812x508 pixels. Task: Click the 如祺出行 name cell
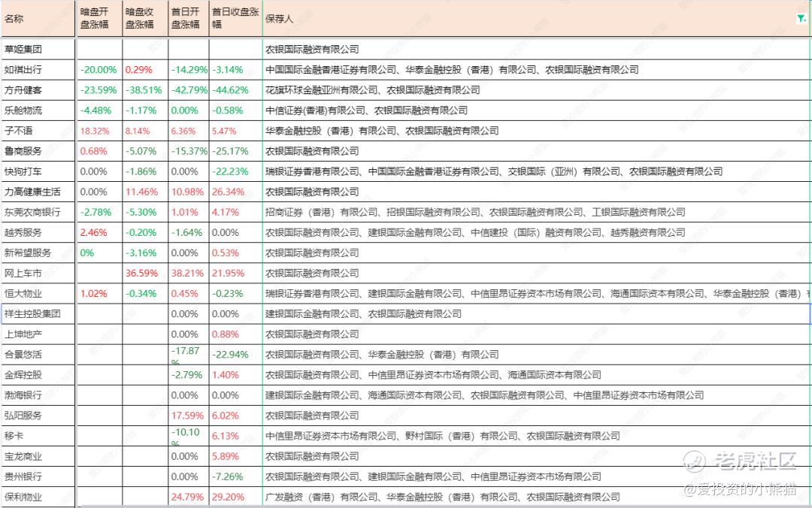(38, 69)
